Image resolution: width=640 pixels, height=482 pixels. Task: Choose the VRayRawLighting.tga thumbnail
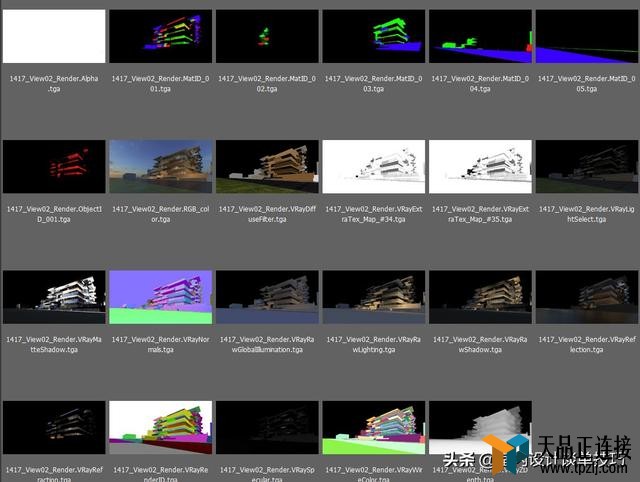[x=373, y=297]
